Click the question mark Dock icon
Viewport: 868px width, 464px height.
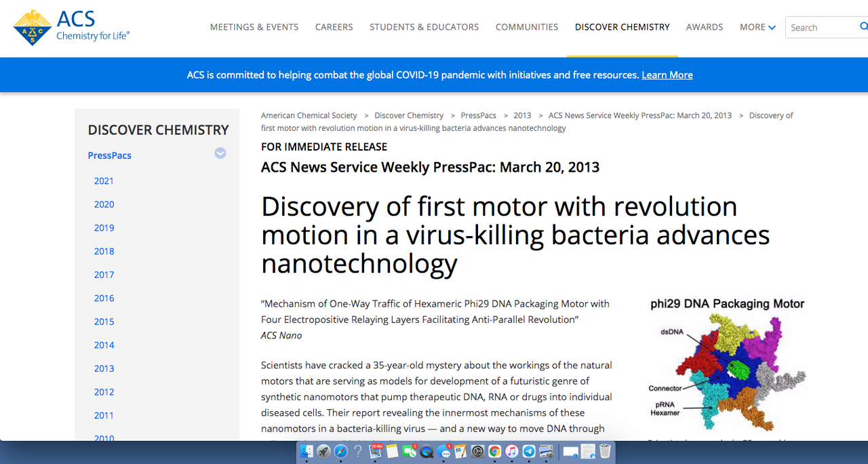357,451
